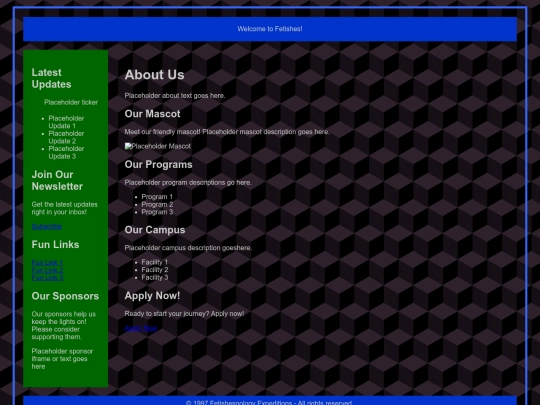Click the Subscribe newsletter link
Image resolution: width=540 pixels, height=405 pixels.
pyautogui.click(x=47, y=227)
